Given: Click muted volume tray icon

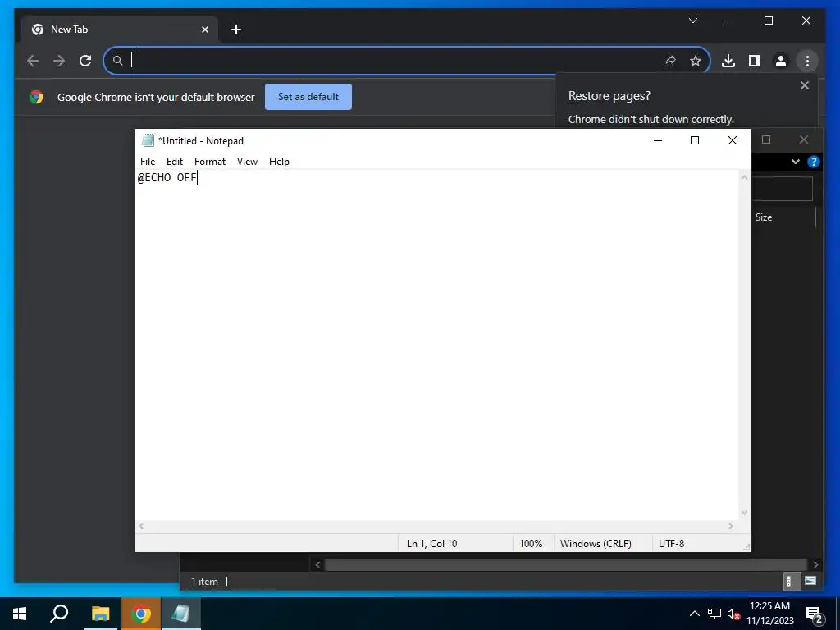Looking at the screenshot, I should click(x=733, y=614).
